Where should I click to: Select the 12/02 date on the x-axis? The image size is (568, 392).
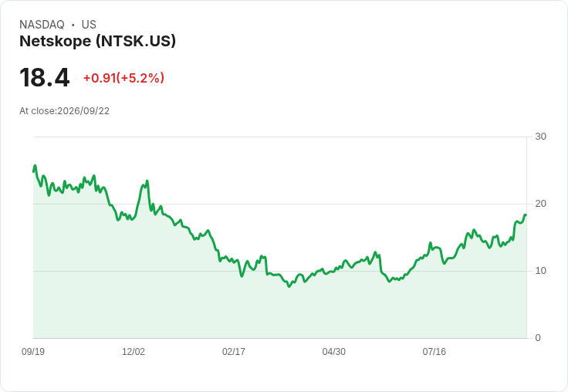pyautogui.click(x=134, y=351)
